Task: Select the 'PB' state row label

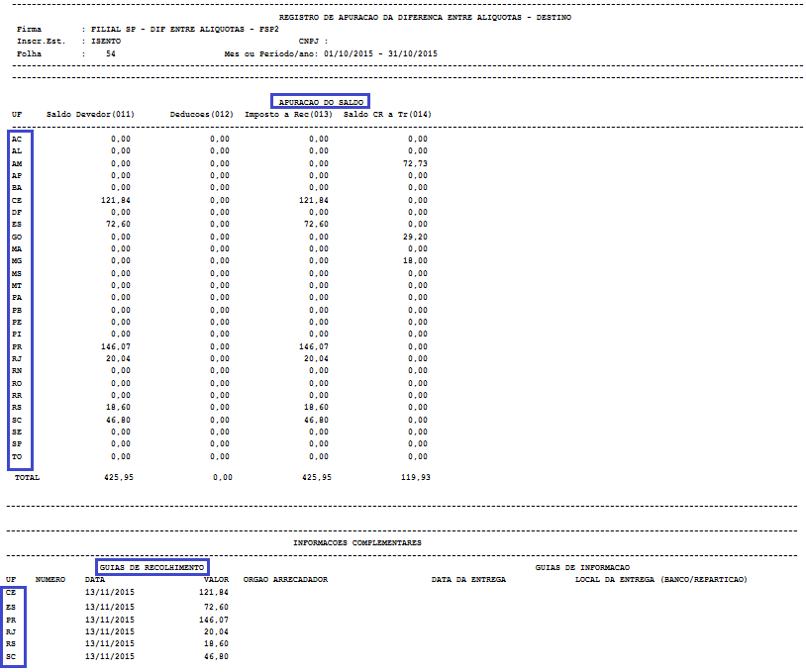Action: point(17,310)
